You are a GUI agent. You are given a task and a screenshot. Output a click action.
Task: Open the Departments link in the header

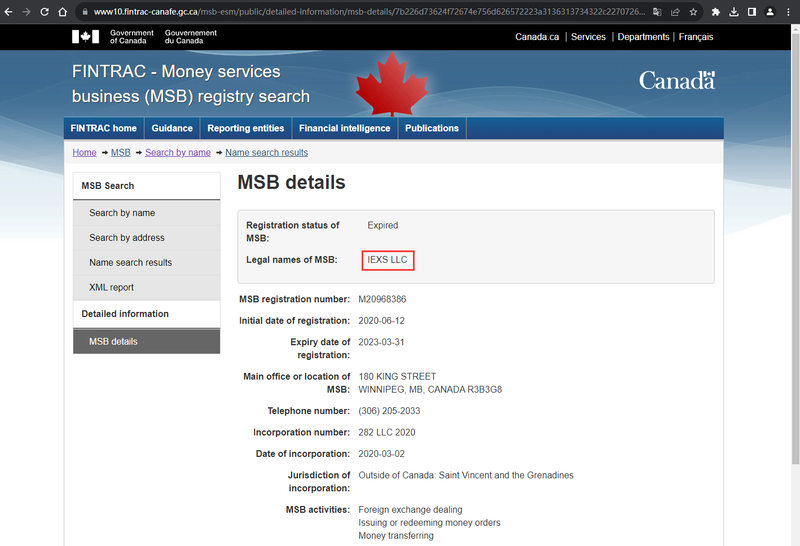643,37
